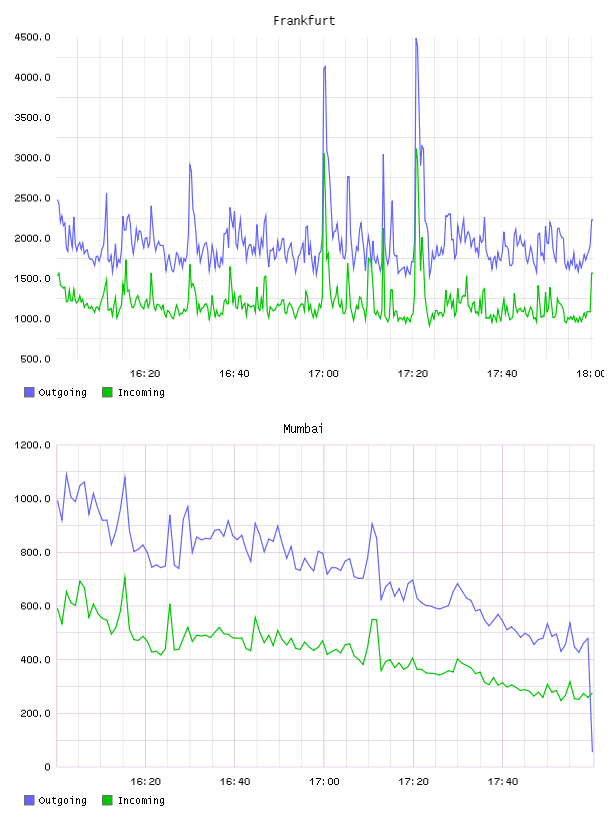Viewport: 608px width, 816px height.
Task: Click the blue Outgoing swatch under Mumbai chart
Action: (x=29, y=800)
